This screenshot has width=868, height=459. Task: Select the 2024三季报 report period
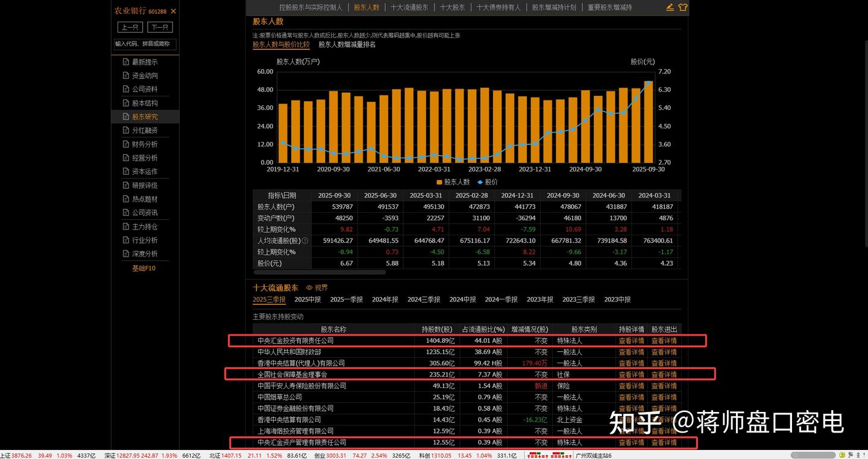pyautogui.click(x=424, y=299)
